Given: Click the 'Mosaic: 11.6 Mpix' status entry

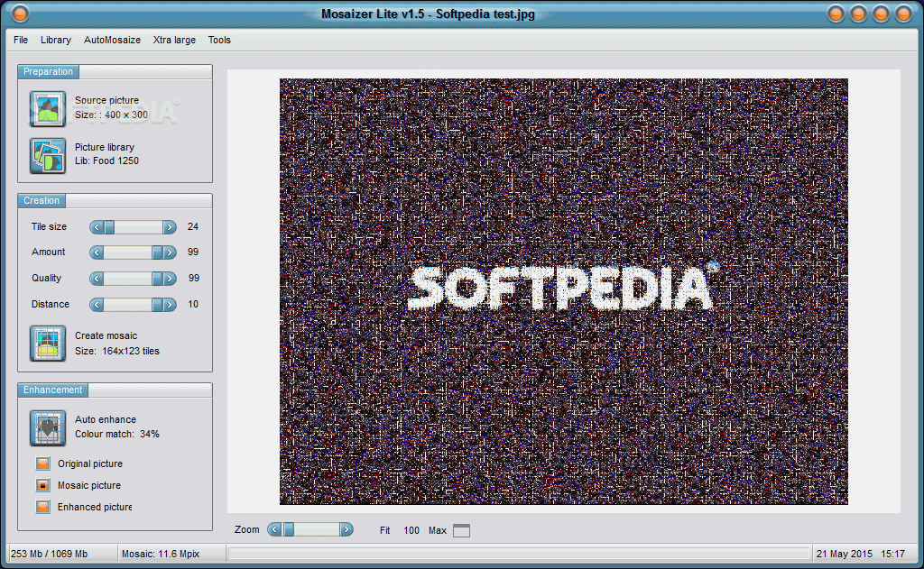Looking at the screenshot, I should tap(161, 554).
